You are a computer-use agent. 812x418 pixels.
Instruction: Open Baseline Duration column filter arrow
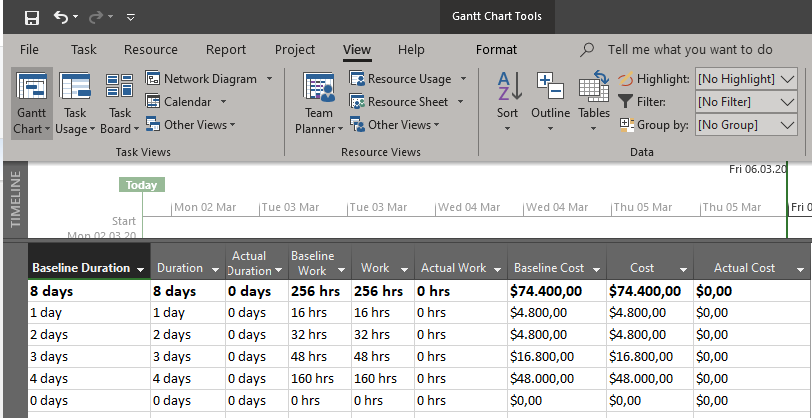[x=140, y=269]
